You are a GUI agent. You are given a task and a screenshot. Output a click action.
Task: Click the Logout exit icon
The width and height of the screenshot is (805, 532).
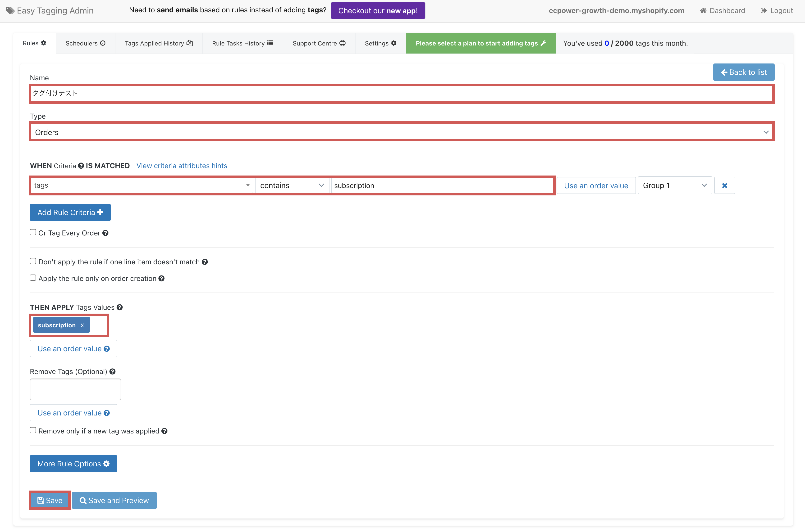pyautogui.click(x=764, y=10)
